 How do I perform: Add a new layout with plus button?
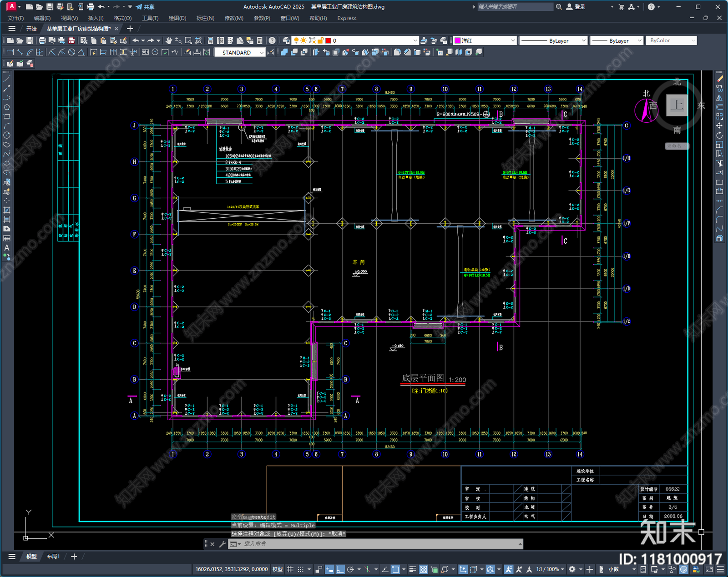click(x=74, y=557)
